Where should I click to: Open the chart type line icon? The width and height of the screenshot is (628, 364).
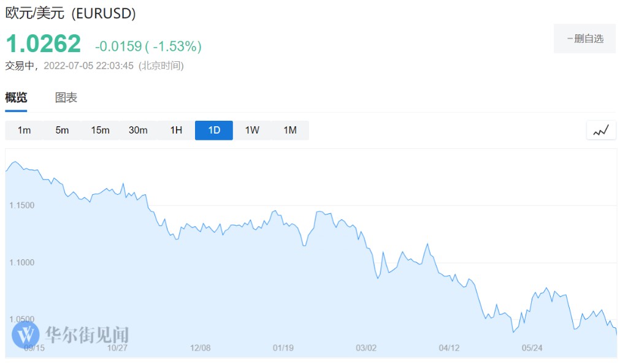click(x=601, y=130)
